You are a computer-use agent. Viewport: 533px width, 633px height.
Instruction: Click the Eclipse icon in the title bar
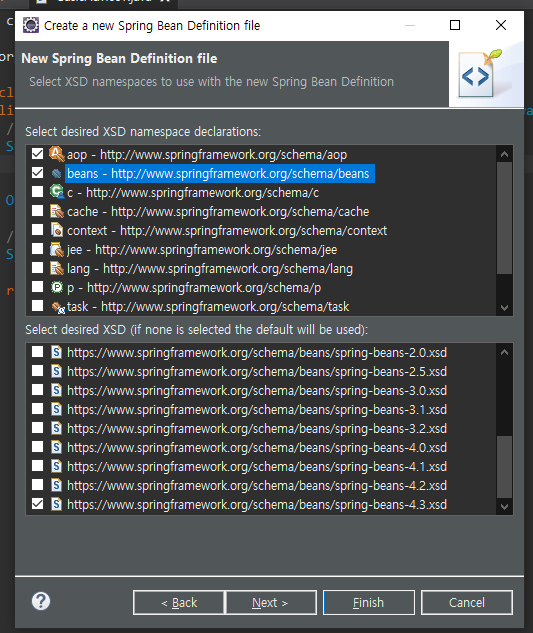click(x=31, y=25)
